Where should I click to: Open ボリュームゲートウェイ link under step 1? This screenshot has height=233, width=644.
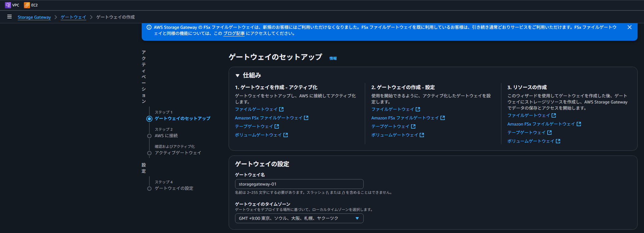tap(258, 135)
